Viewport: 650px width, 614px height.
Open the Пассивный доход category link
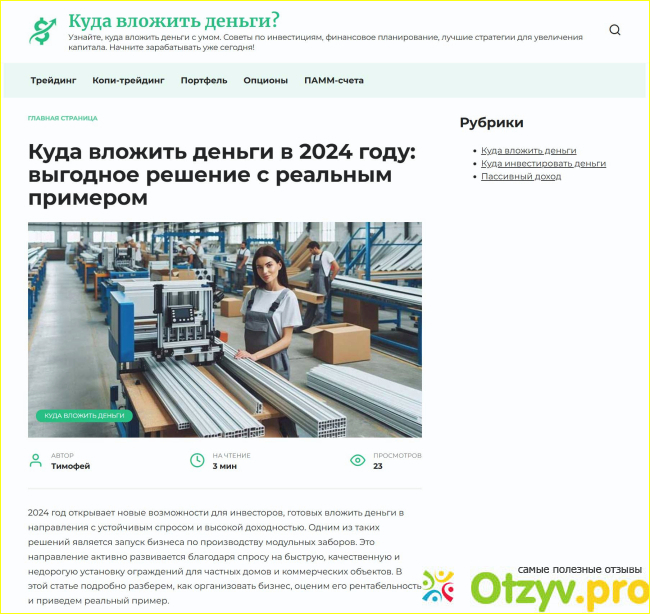pyautogui.click(x=521, y=176)
